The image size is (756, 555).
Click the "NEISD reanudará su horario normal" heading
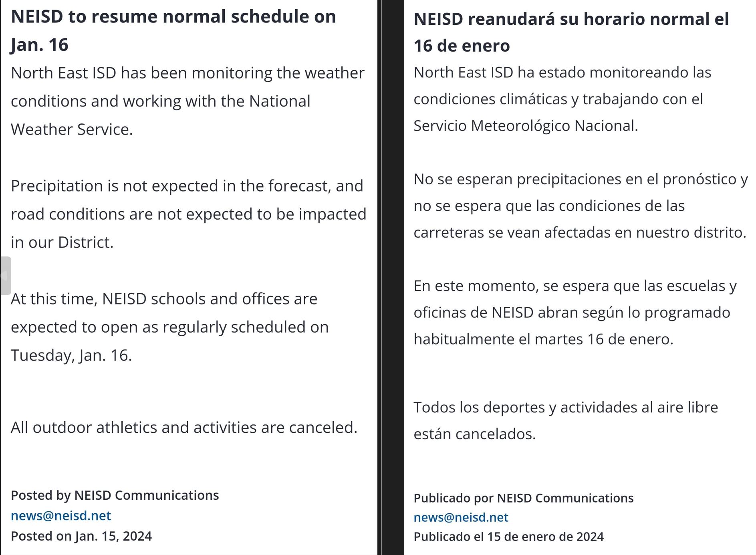tap(571, 32)
